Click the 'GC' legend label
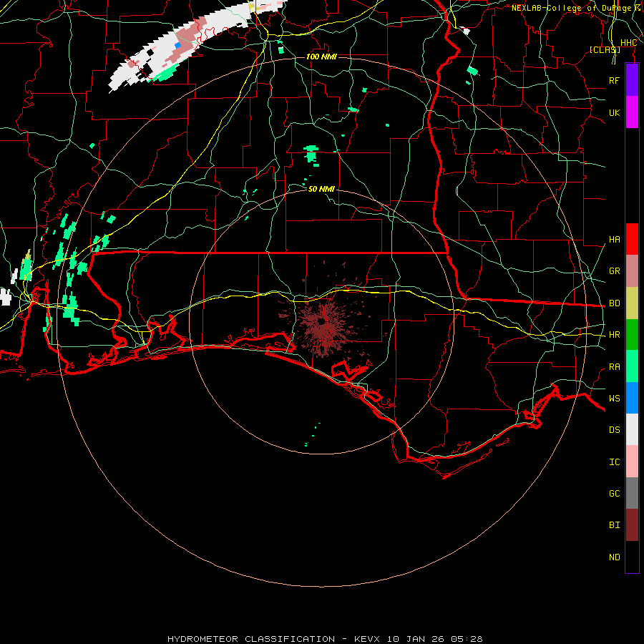The height and width of the screenshot is (644, 644). pos(614,494)
